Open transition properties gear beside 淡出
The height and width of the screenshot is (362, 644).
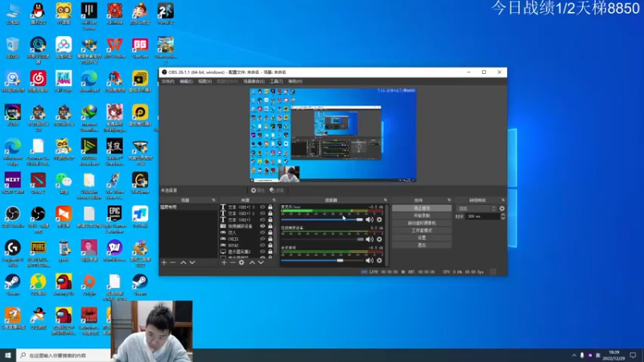[502, 208]
